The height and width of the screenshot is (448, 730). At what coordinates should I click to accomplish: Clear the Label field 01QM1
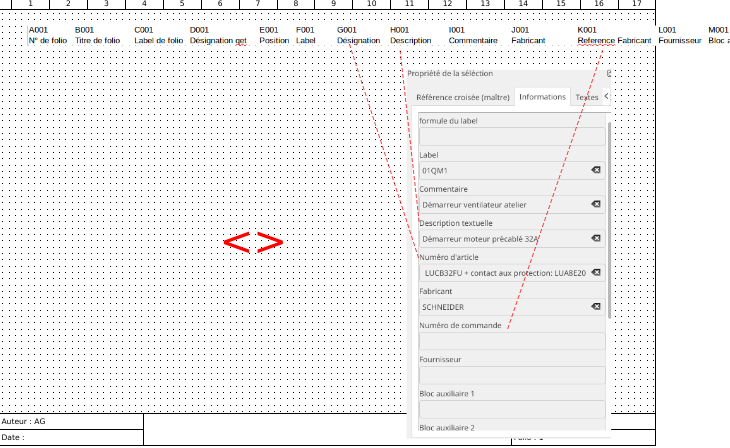click(x=595, y=171)
